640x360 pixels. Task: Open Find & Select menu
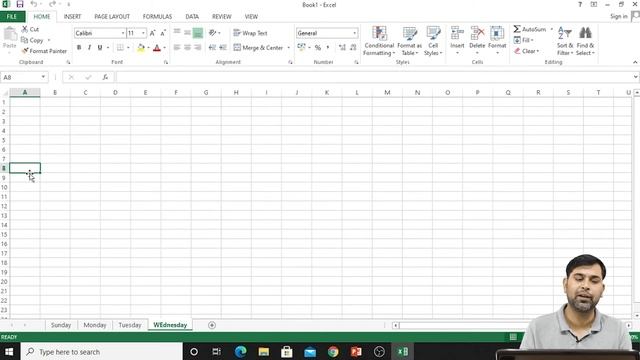point(585,41)
